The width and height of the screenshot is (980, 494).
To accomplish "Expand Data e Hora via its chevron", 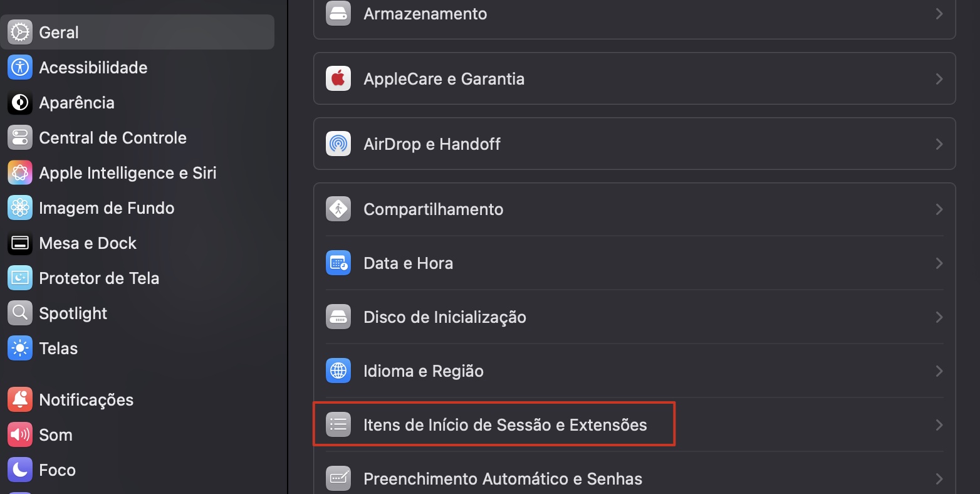I will click(x=939, y=263).
